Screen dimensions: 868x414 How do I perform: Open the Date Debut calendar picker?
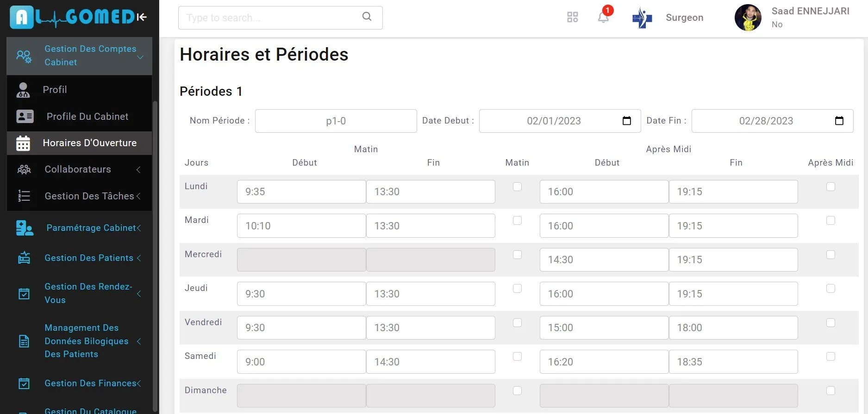[627, 121]
